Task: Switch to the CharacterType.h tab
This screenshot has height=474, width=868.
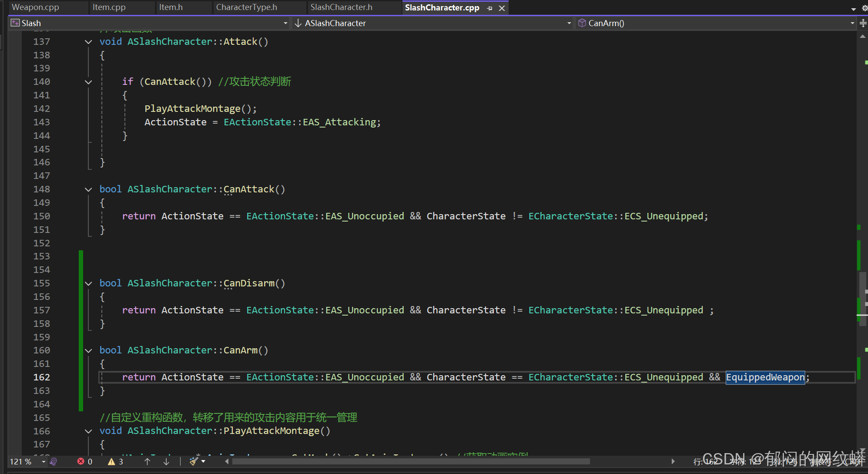Action: click(246, 7)
